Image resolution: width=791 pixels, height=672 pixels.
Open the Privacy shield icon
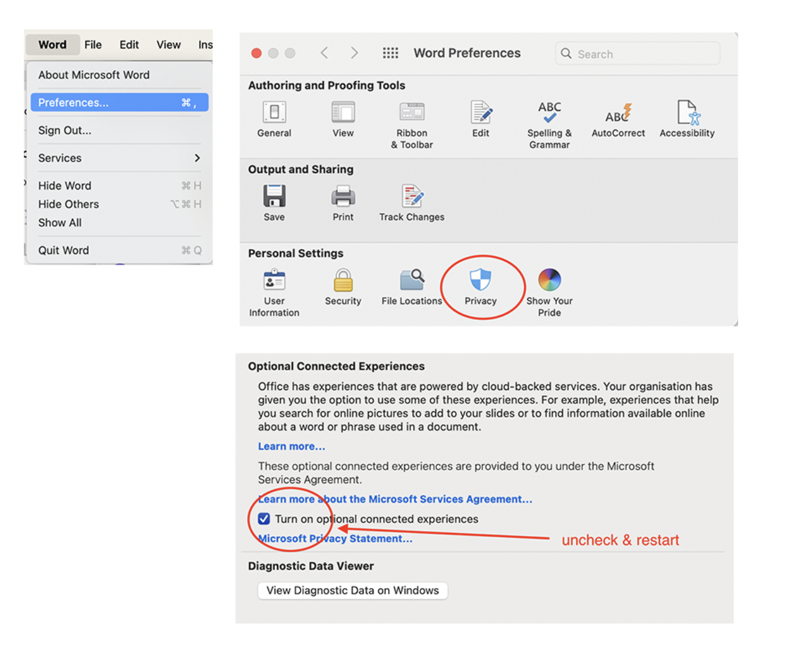[480, 281]
